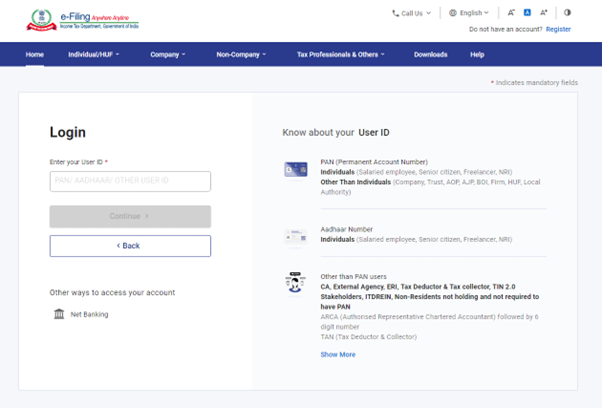Click the globe icon beside English
Image resolution: width=602 pixels, height=408 pixels.
pyautogui.click(x=453, y=13)
